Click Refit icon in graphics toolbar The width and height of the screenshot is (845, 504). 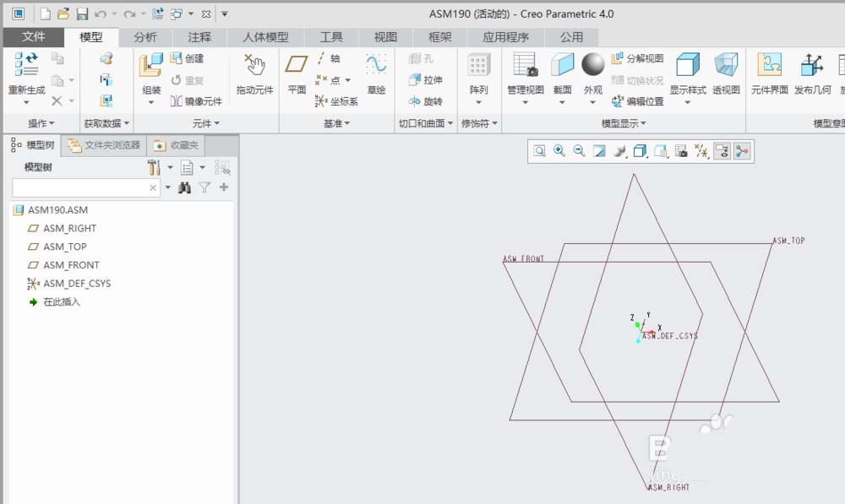(539, 151)
